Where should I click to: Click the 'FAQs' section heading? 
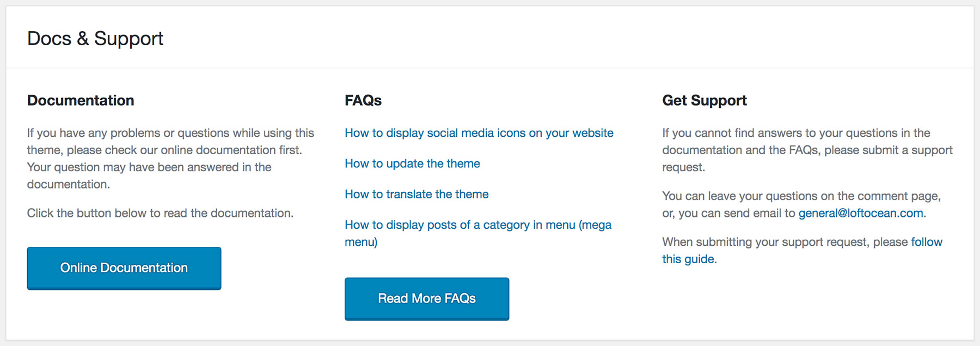click(x=363, y=100)
